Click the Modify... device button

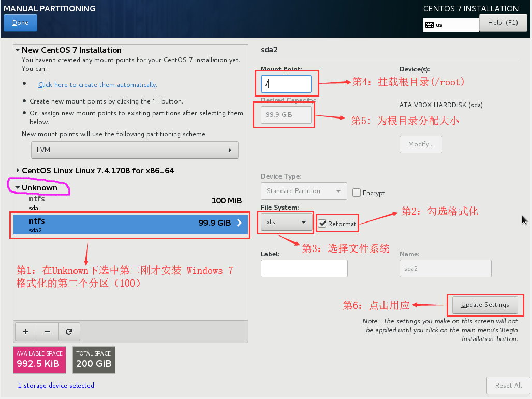tap(421, 144)
